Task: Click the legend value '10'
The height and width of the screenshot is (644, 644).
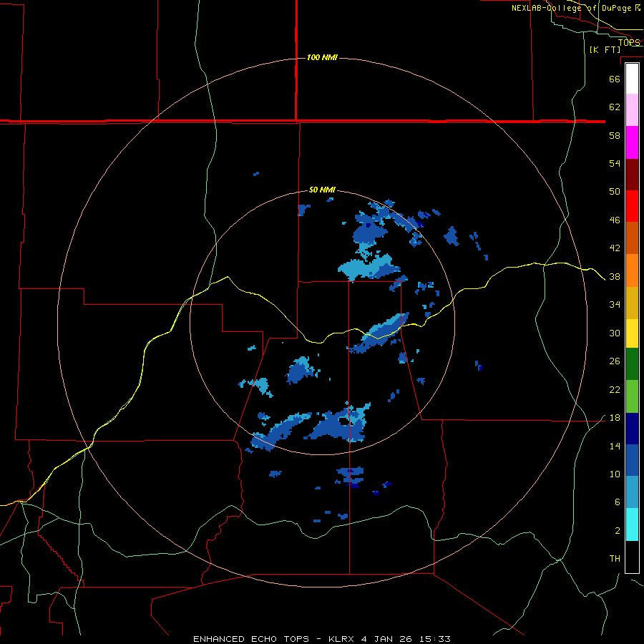Action: (615, 474)
